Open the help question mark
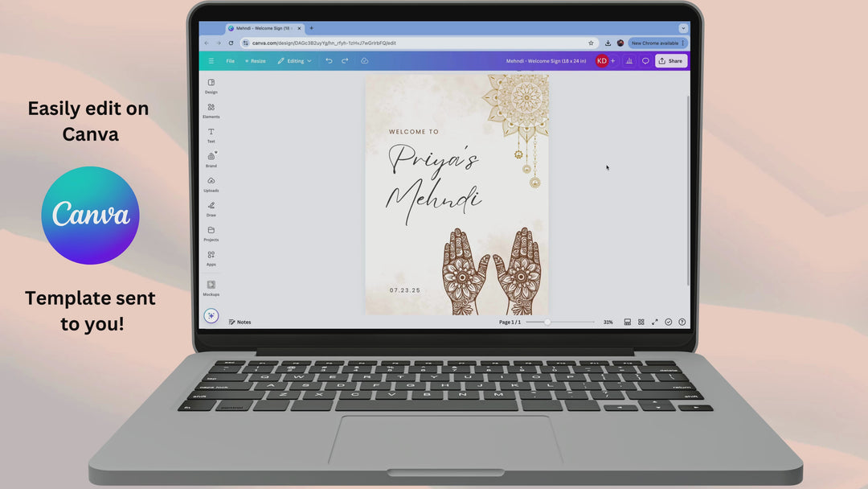 point(682,322)
